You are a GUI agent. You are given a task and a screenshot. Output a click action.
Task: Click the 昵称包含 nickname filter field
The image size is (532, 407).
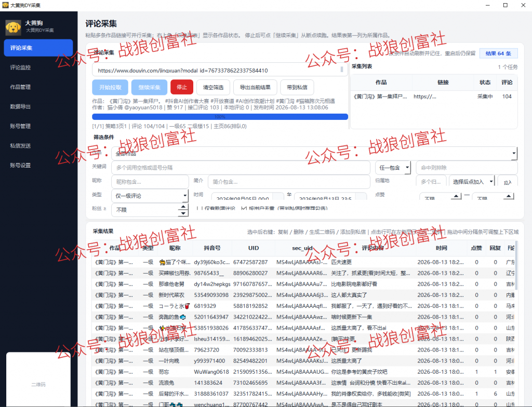click(x=150, y=182)
